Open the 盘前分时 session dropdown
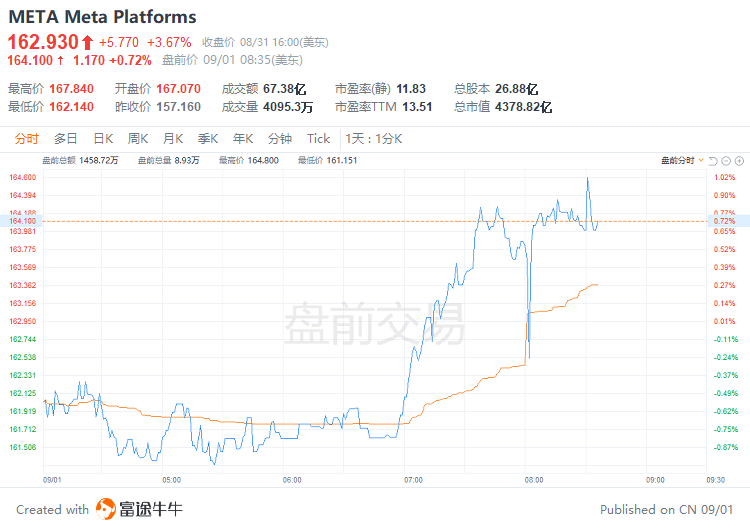Viewport: 750px width, 530px height. 683,161
